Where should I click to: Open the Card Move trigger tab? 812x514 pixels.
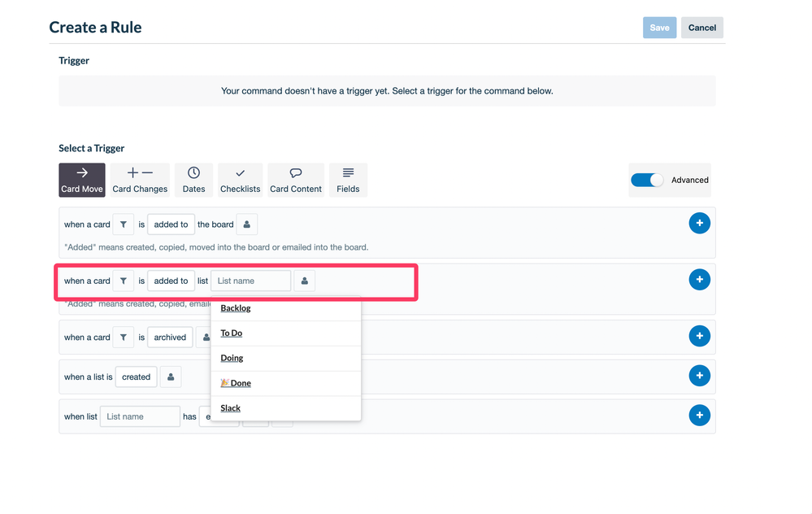pos(82,180)
